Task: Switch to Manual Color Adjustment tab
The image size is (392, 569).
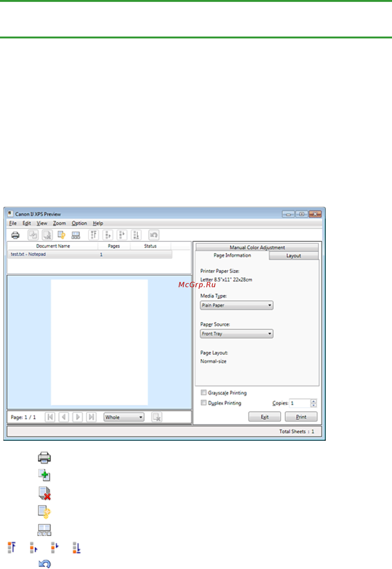Action: [257, 247]
